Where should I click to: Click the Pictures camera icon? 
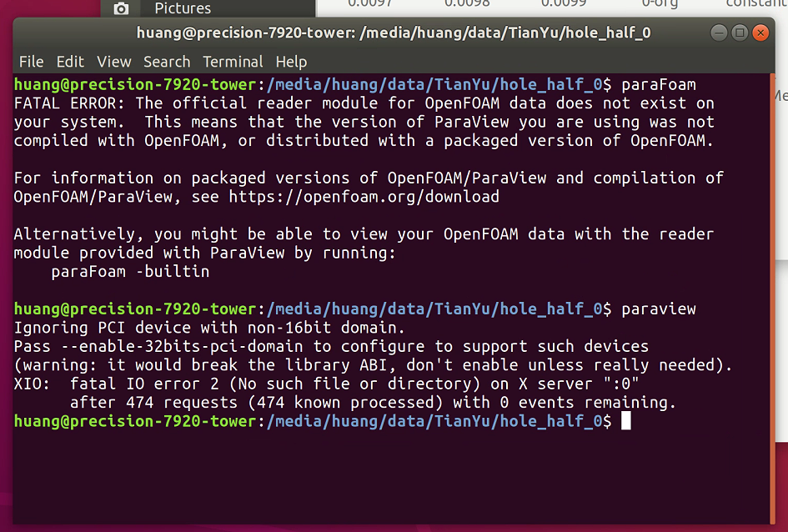coord(122,8)
